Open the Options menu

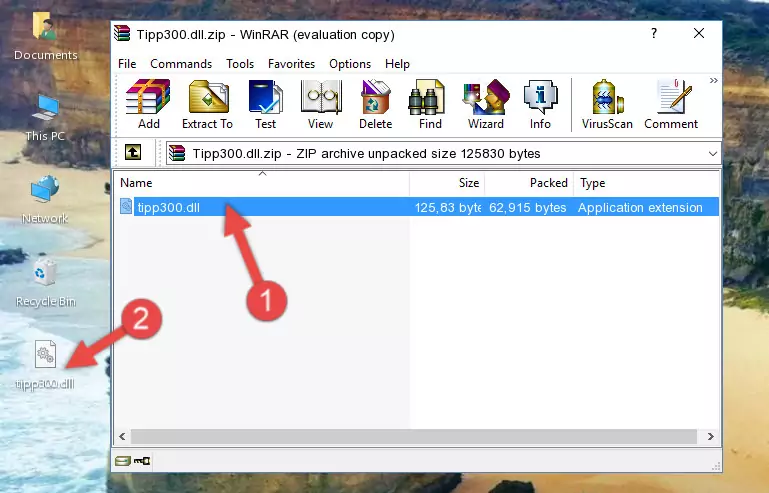tap(350, 64)
